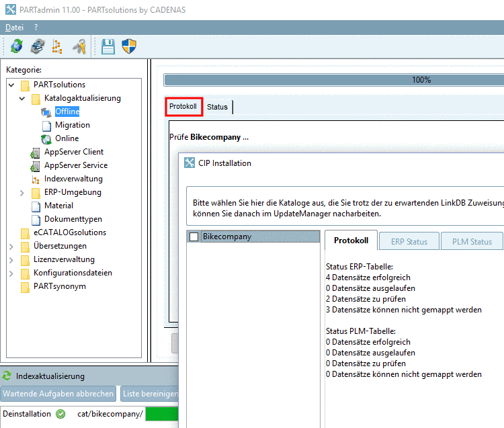Select the ERP-Umgebung folder label
The image size is (504, 428).
pyautogui.click(x=73, y=192)
